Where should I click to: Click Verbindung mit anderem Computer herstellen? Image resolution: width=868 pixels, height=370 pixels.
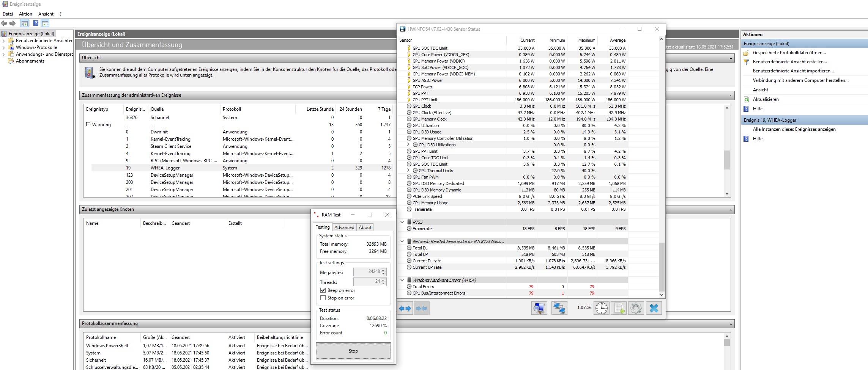click(800, 80)
